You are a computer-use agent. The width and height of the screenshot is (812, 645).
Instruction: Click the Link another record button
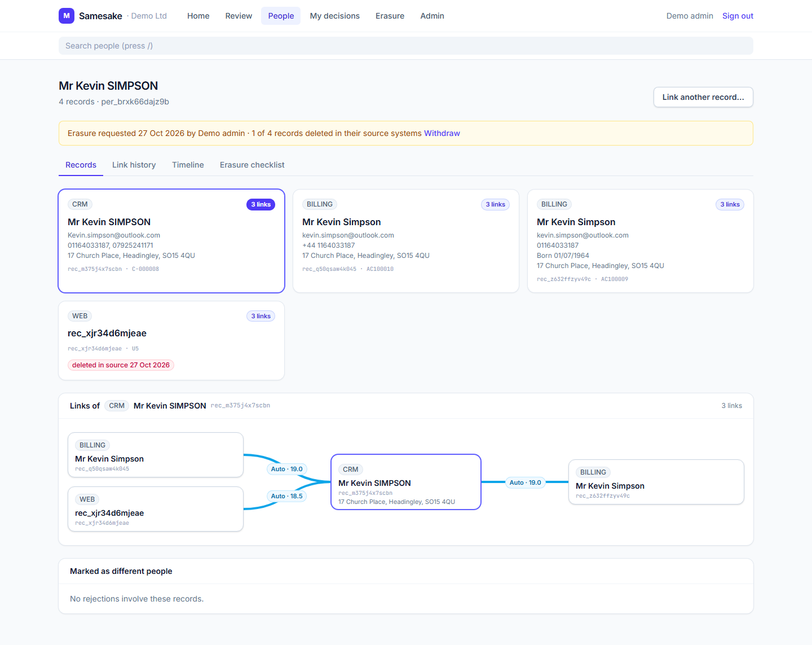point(703,97)
